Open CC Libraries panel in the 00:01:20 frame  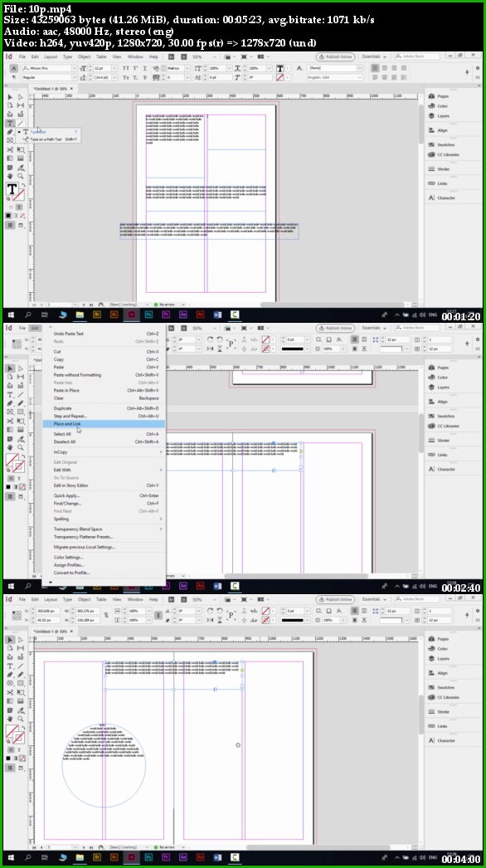point(444,155)
